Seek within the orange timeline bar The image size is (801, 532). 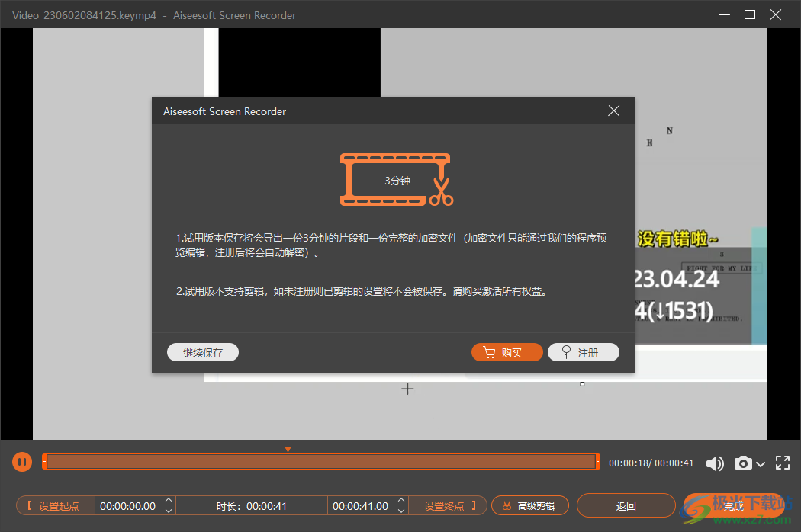coord(321,462)
